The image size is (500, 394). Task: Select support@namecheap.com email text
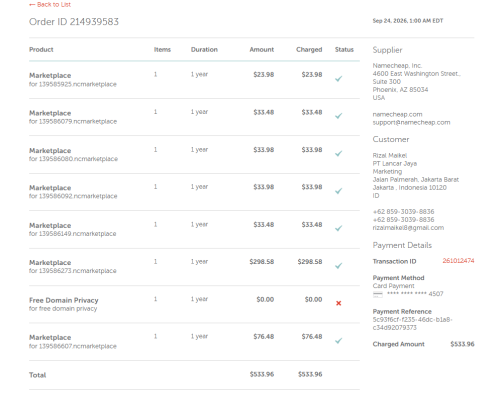point(411,122)
